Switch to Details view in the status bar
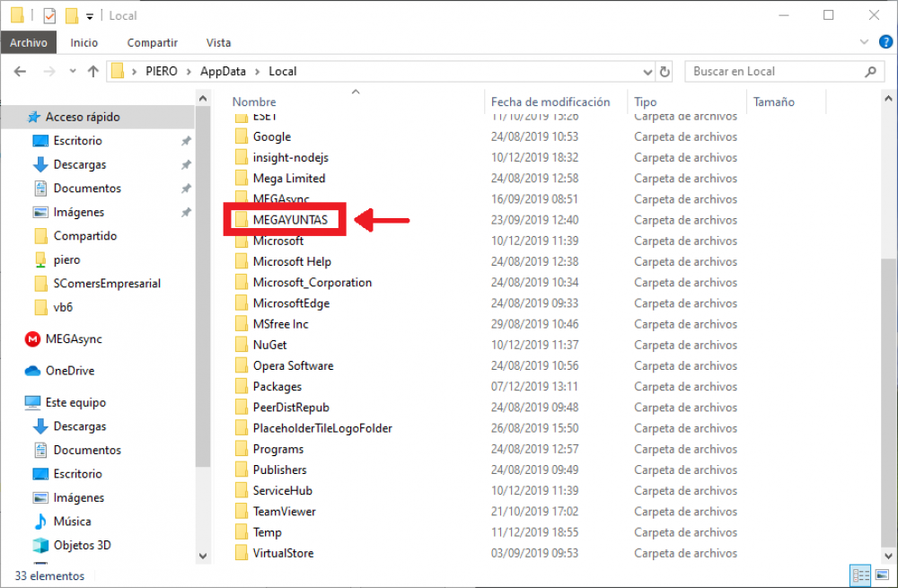 (x=860, y=575)
